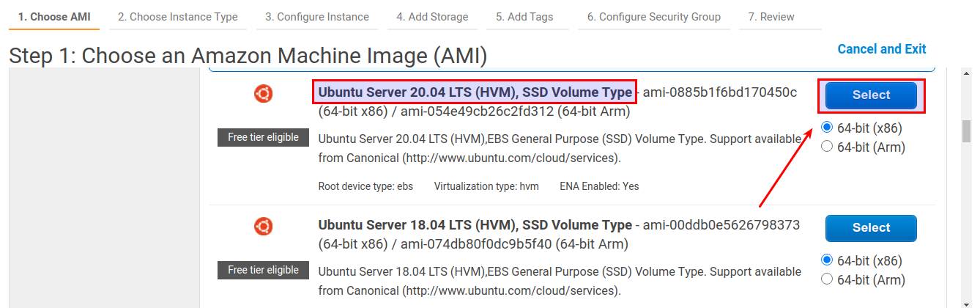Click the Ubuntu Server 18.04 LTS title text
Viewport: 980px width, 308px height.
pyautogui.click(x=475, y=225)
